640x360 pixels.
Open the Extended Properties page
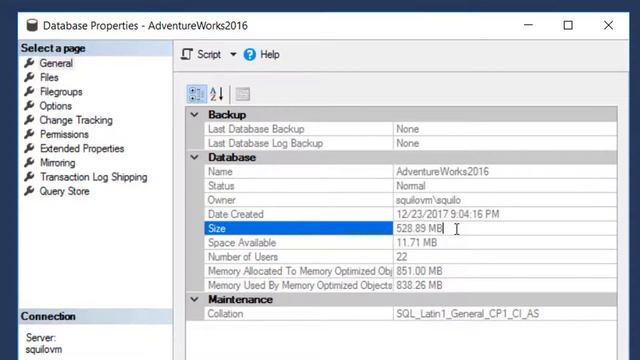click(x=82, y=149)
